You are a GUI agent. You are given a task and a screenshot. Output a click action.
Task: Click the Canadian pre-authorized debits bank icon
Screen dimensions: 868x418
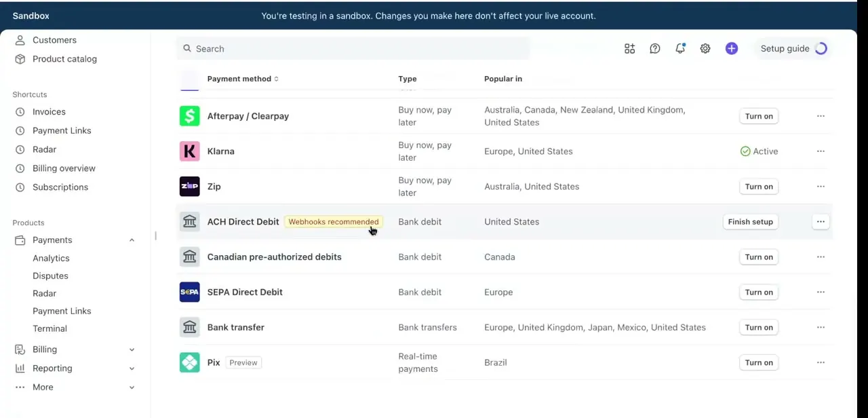(189, 257)
